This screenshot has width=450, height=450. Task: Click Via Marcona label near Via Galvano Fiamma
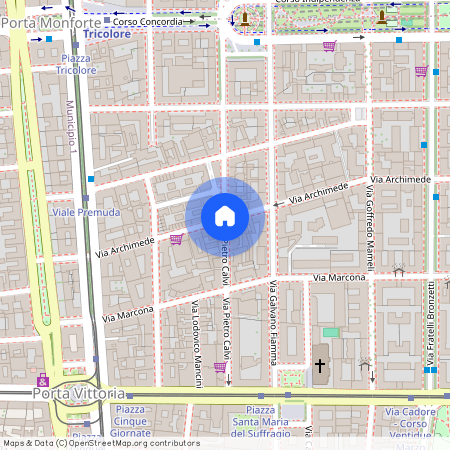[339, 278]
